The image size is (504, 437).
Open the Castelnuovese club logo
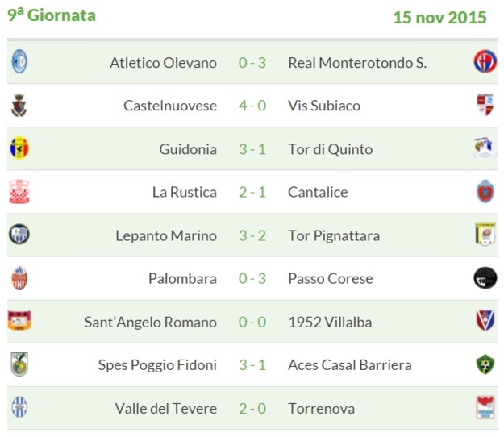pyautogui.click(x=19, y=106)
